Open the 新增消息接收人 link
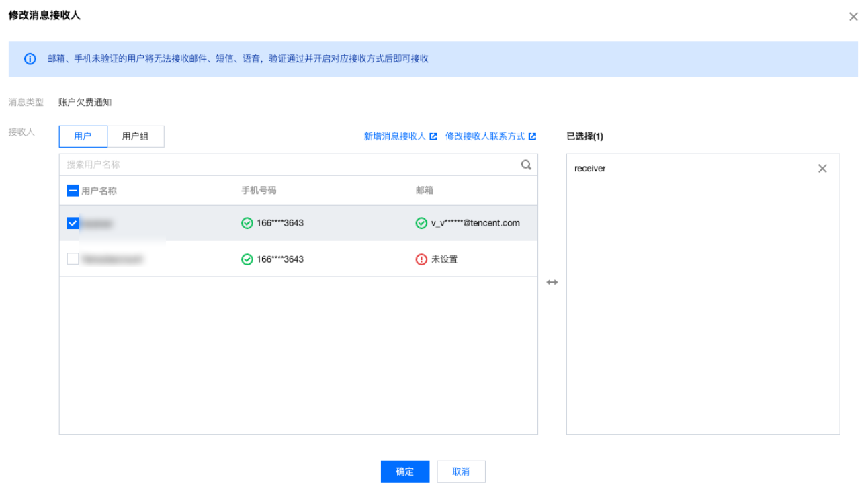 coord(395,136)
